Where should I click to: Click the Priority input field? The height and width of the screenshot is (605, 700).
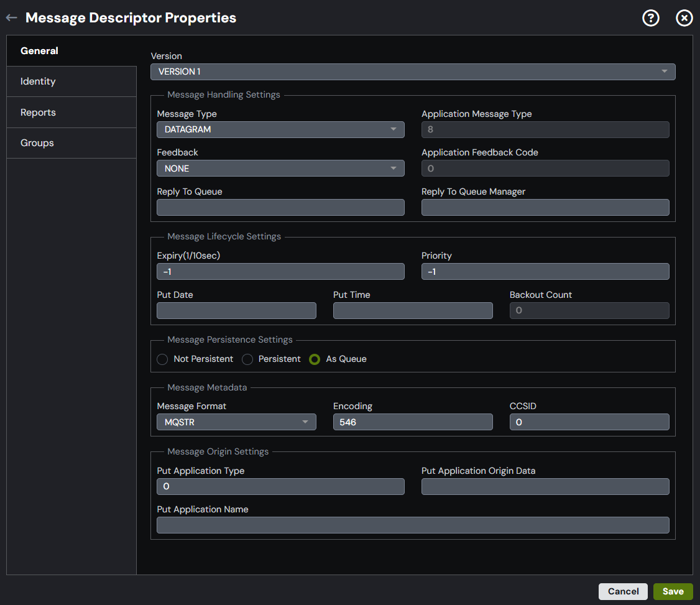coord(545,272)
